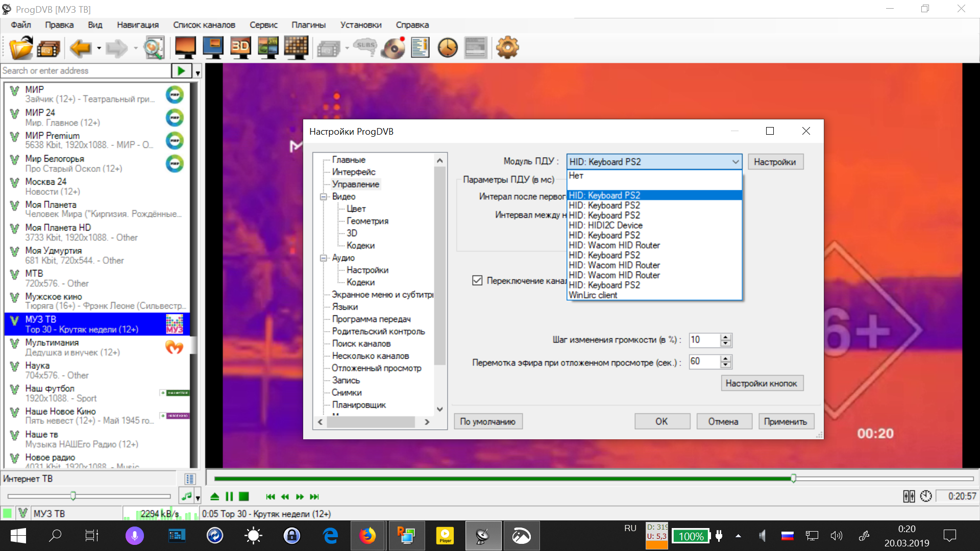Click the volume slider handle
Viewport: 980px width, 551px height.
(x=73, y=496)
